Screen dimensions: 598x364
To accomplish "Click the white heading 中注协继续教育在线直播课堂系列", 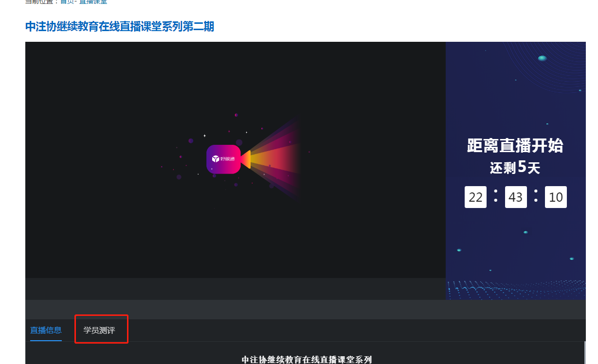I will pos(307,360).
